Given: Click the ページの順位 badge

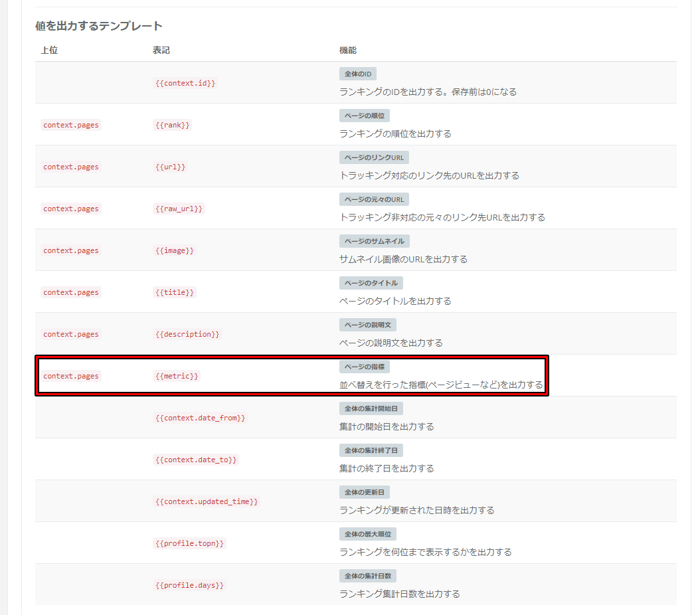Looking at the screenshot, I should tap(365, 116).
